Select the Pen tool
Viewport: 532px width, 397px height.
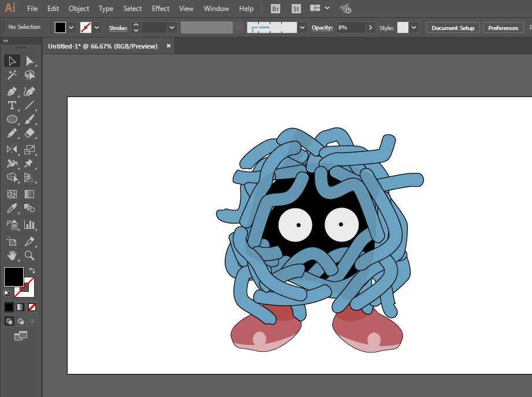(12, 91)
